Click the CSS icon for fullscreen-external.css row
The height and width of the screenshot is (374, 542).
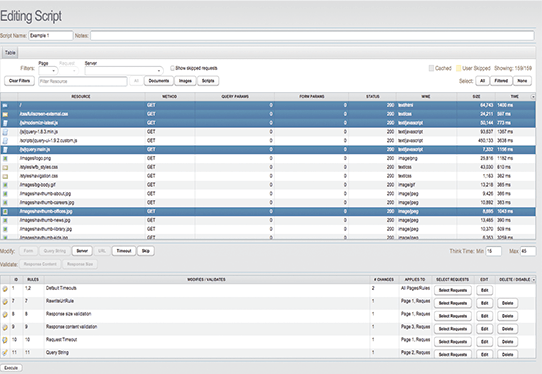coord(5,114)
